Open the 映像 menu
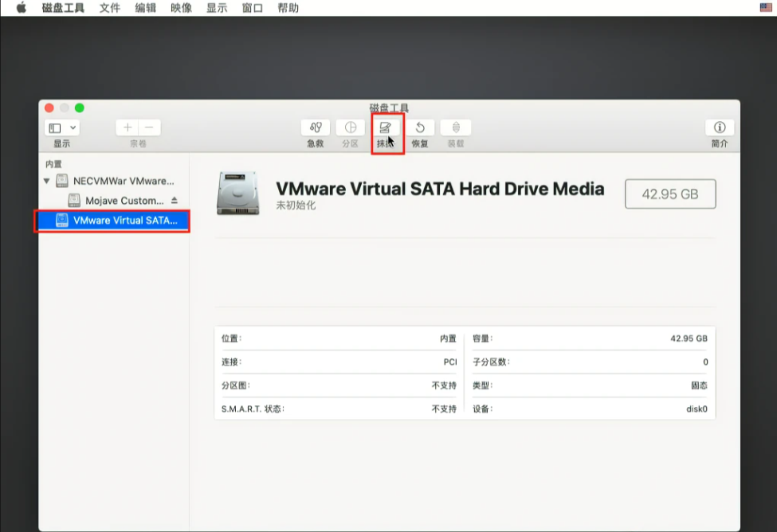Screen dimensions: 777x532 [x=181, y=8]
